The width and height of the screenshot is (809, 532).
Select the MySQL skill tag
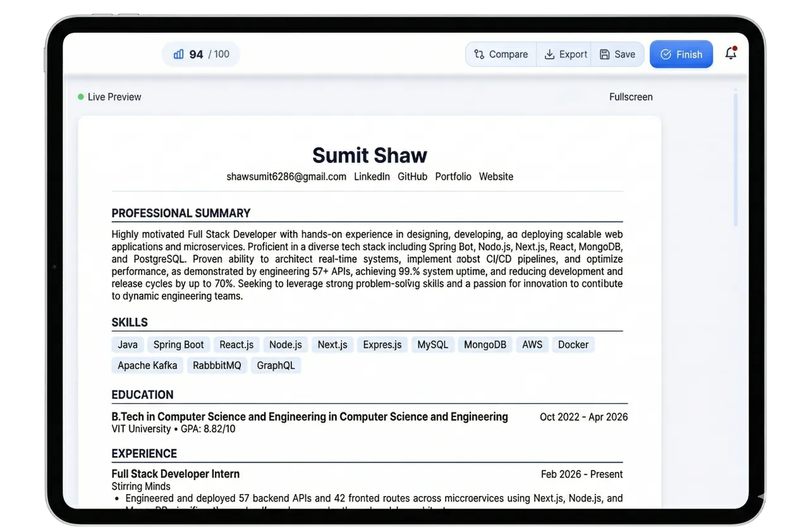point(433,345)
